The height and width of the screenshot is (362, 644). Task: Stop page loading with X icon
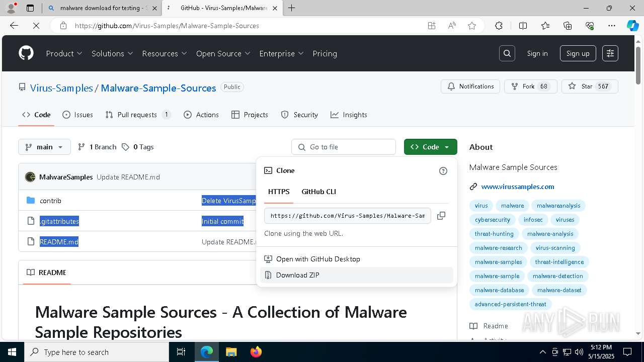tap(36, 26)
